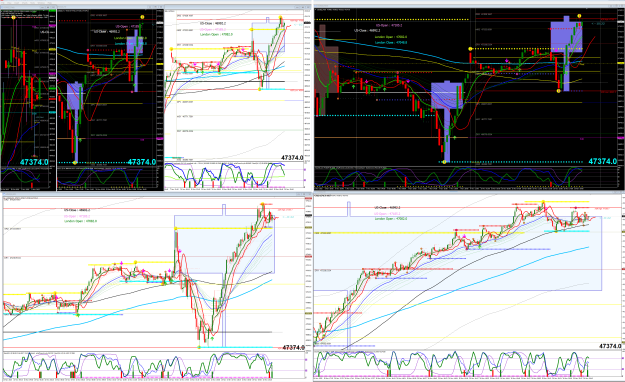Image resolution: width=625 pixels, height=382 pixels.
Task: Click yellow circle marker at bottom-left chart's peak
Action: click(263, 204)
